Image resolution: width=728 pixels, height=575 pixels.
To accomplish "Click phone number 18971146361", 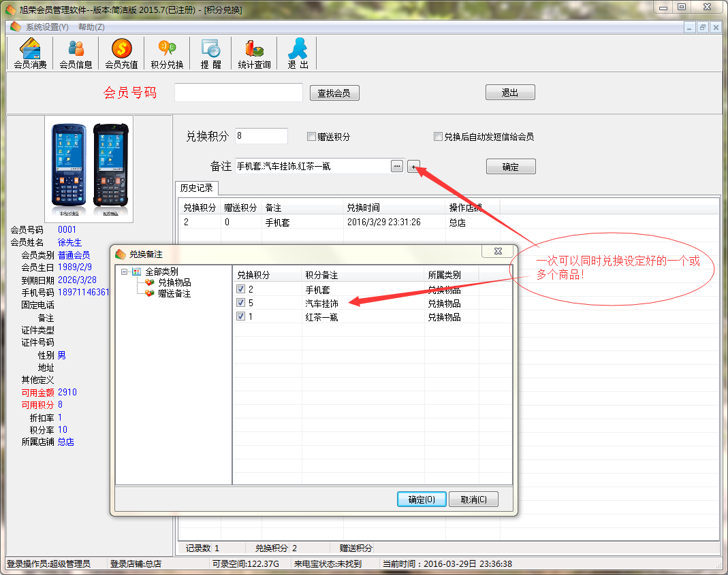I will (84, 292).
